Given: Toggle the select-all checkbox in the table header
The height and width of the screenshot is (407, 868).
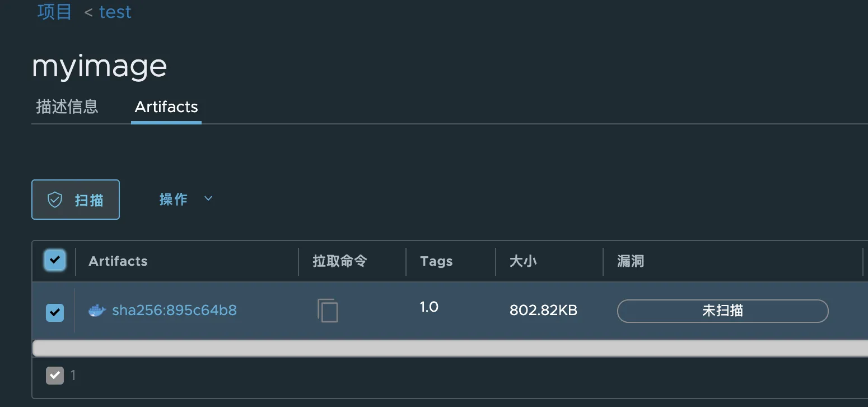Looking at the screenshot, I should (55, 260).
